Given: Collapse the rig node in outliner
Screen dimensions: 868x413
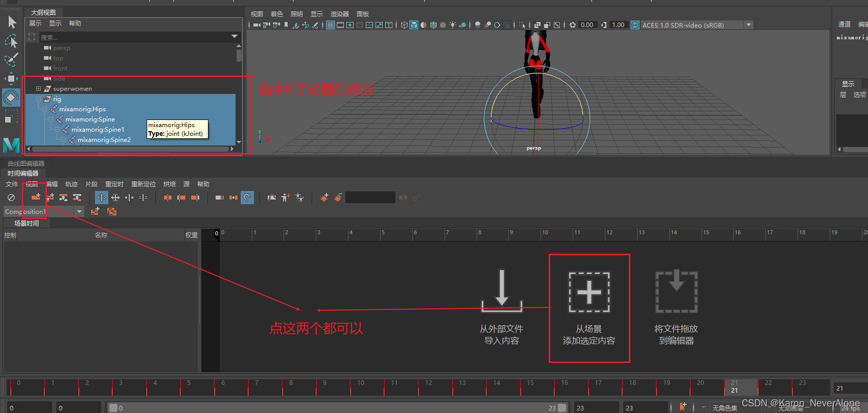Looking at the screenshot, I should coord(38,99).
